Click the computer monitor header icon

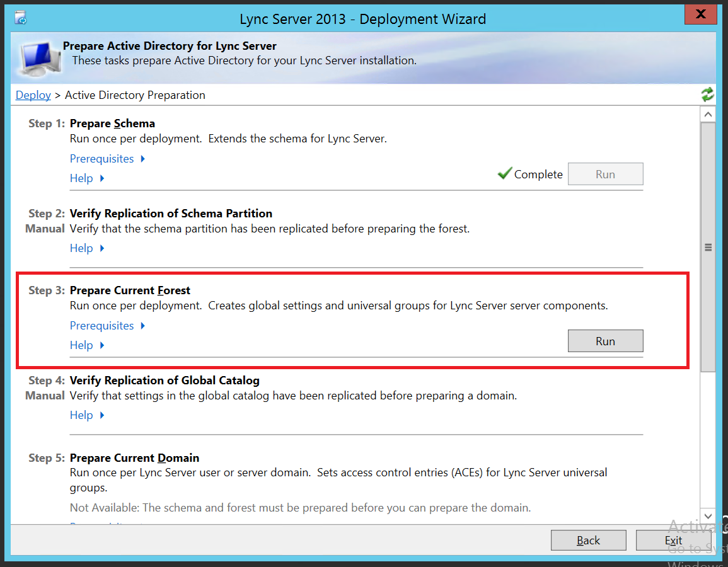click(40, 59)
